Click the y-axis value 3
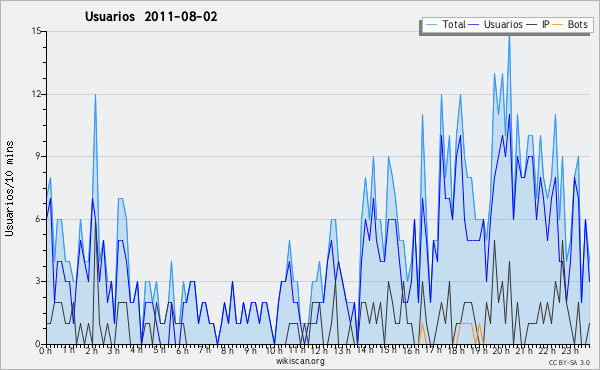This screenshot has width=600, height=370. [39, 281]
